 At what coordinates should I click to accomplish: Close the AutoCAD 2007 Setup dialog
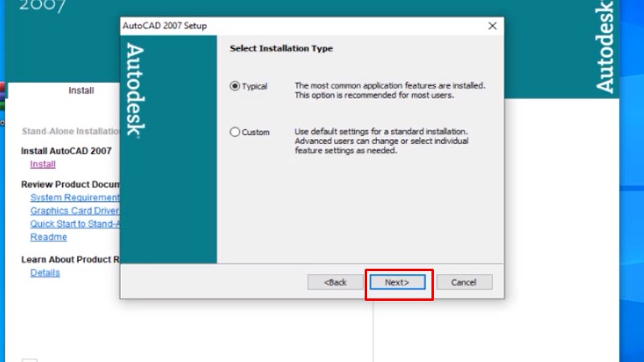pyautogui.click(x=492, y=26)
